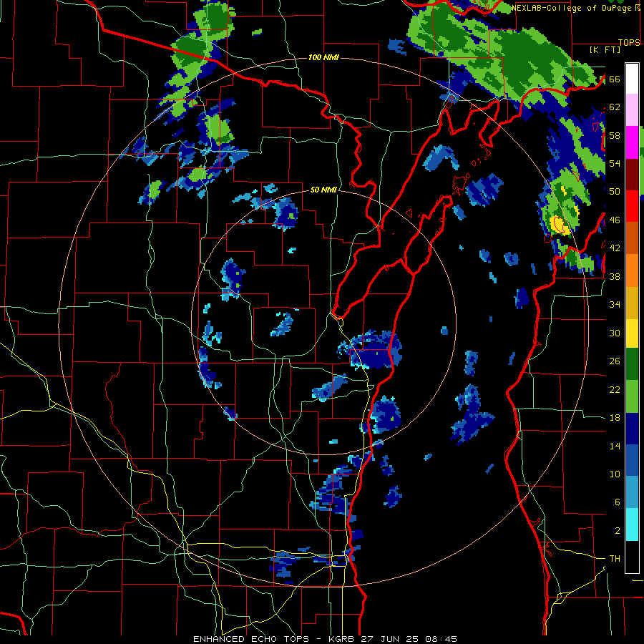Click the '54' legend value

[x=615, y=163]
